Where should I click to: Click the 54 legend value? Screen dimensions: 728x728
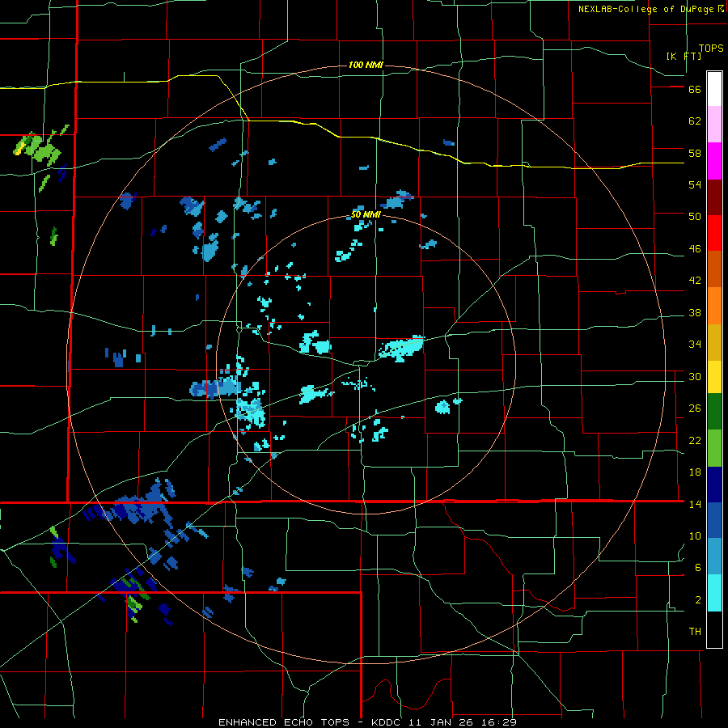[695, 184]
